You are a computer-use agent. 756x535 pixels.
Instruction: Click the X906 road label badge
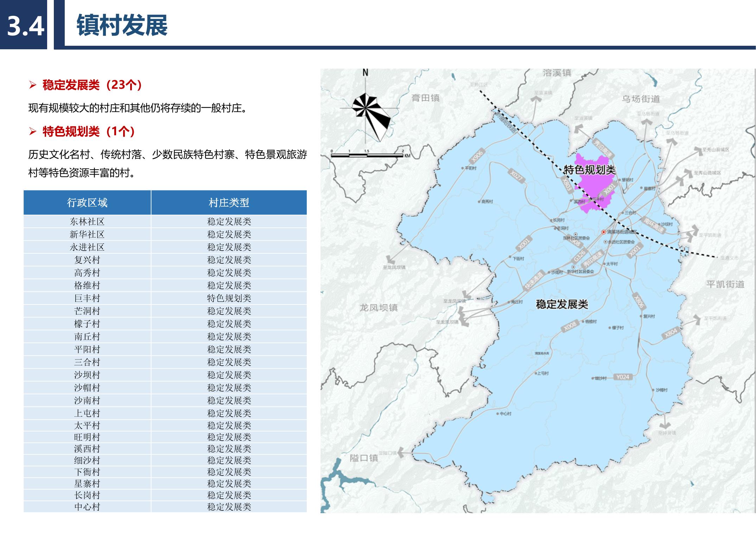(x=477, y=156)
